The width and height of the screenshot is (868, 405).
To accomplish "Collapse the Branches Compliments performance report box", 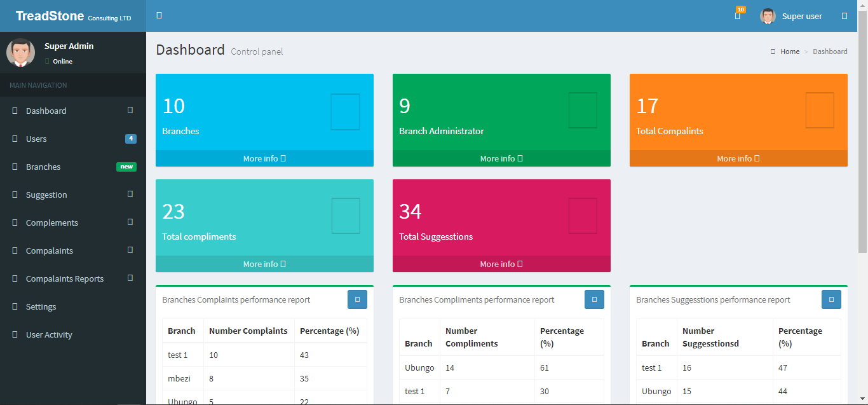I will tap(594, 299).
